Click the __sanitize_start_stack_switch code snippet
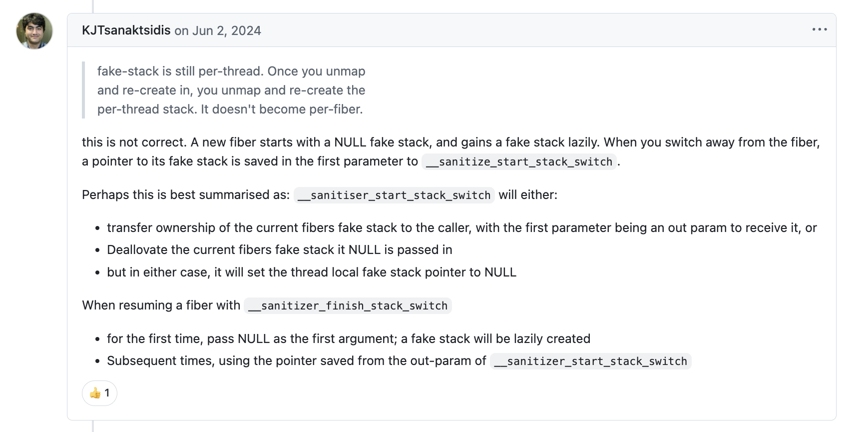This screenshot has width=868, height=432. pos(519,161)
